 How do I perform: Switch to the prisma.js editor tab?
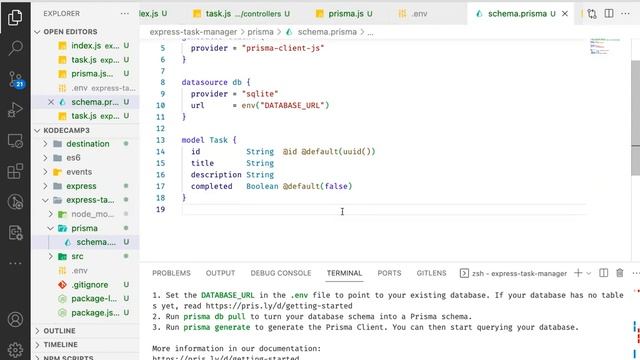[344, 13]
